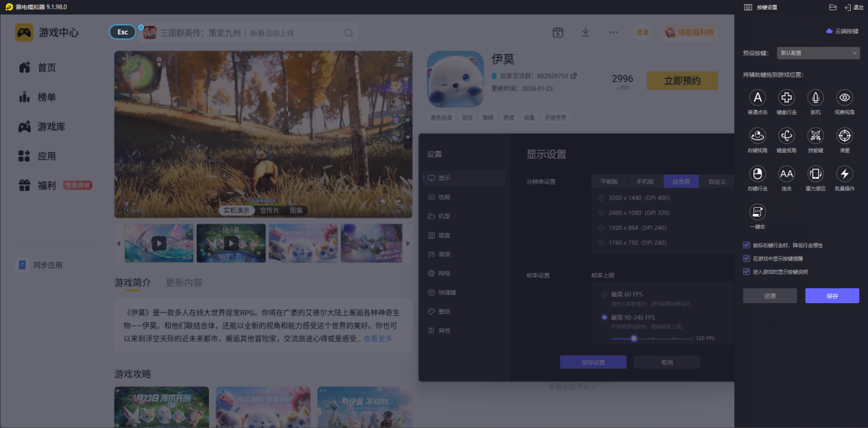Switch to 自定义 custom resolution tab
This screenshot has width=868, height=428.
point(717,182)
